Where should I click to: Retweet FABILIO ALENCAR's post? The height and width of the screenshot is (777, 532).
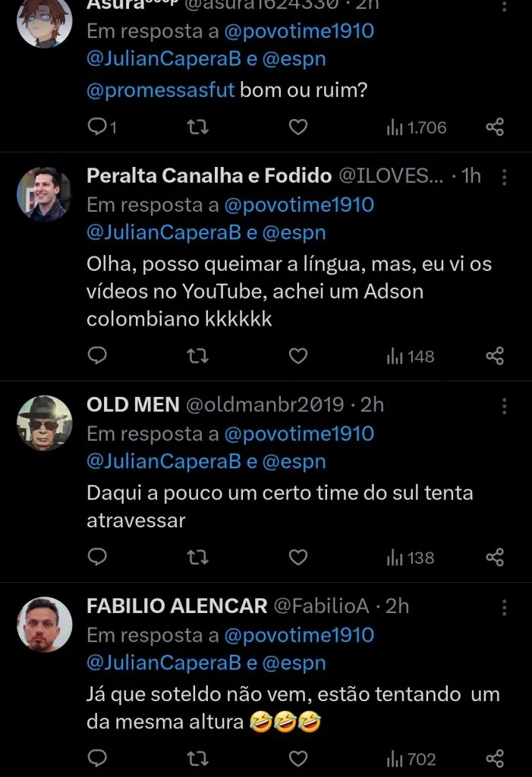point(197,758)
